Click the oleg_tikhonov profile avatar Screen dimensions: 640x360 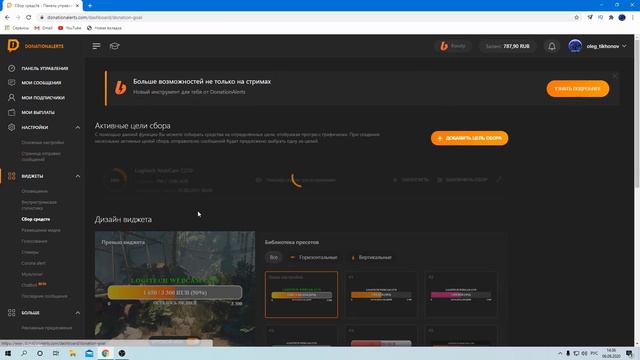575,46
